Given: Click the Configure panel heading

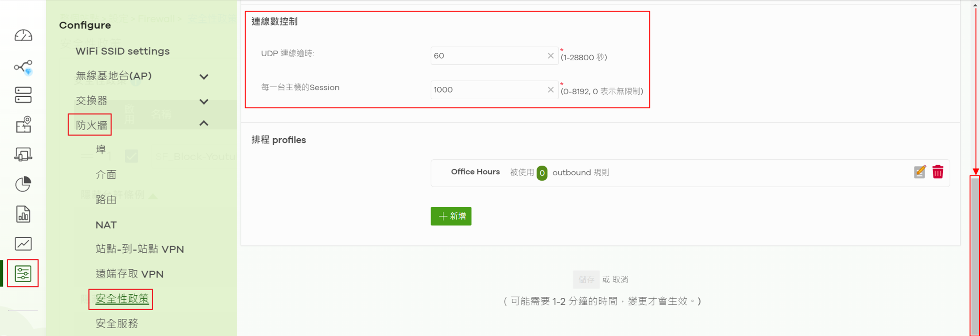Looking at the screenshot, I should click(85, 25).
